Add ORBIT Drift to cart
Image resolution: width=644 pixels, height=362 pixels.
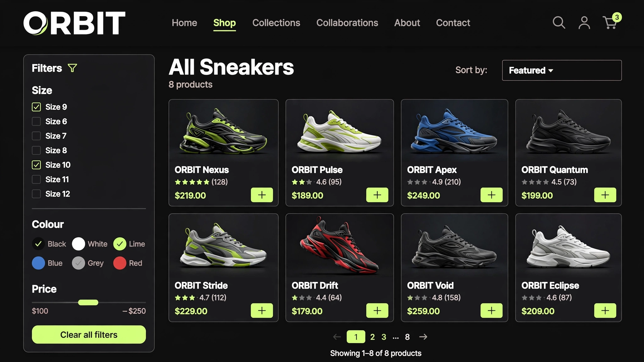pos(377,310)
